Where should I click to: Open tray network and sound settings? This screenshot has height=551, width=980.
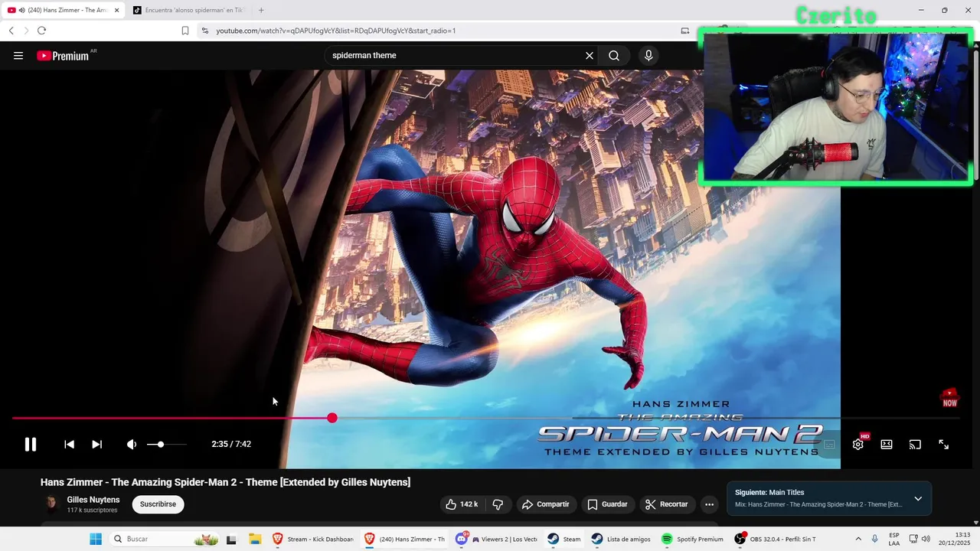click(x=920, y=539)
